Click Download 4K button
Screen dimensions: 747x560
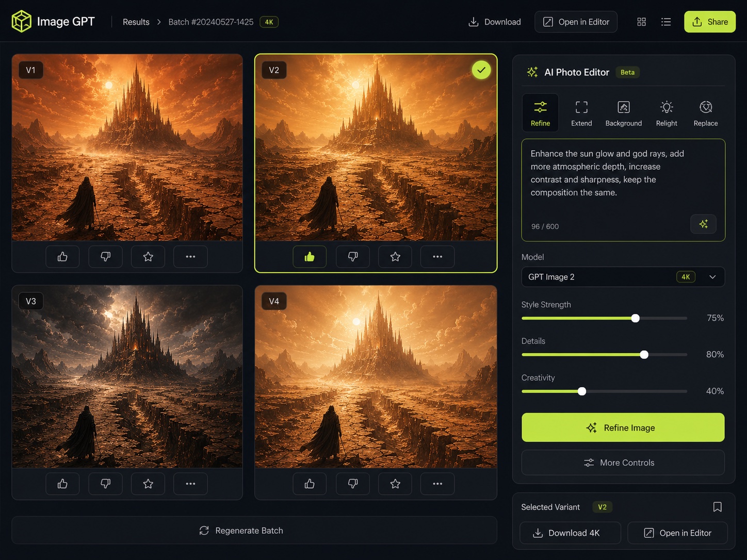tap(570, 533)
